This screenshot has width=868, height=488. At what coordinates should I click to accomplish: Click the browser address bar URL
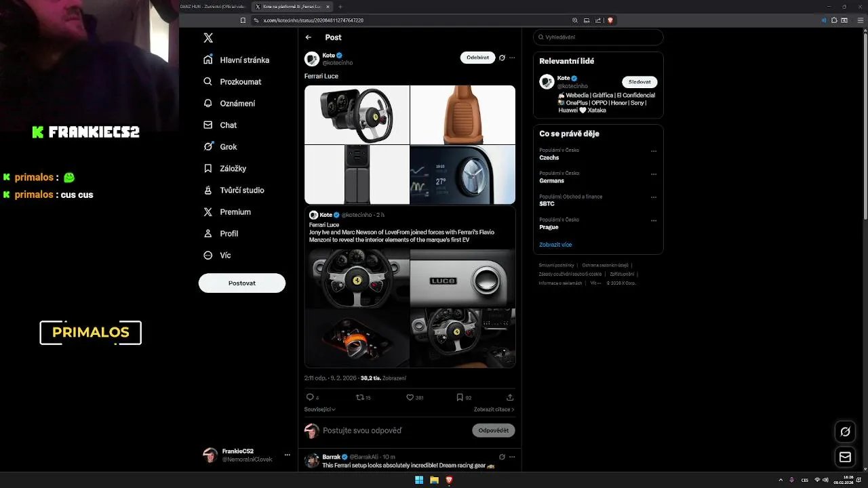[x=313, y=20]
